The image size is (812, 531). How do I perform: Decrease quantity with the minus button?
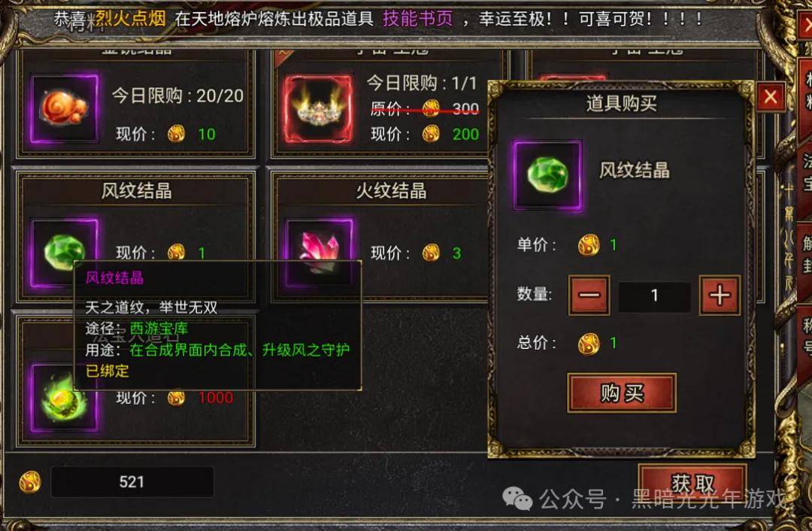pos(589,296)
